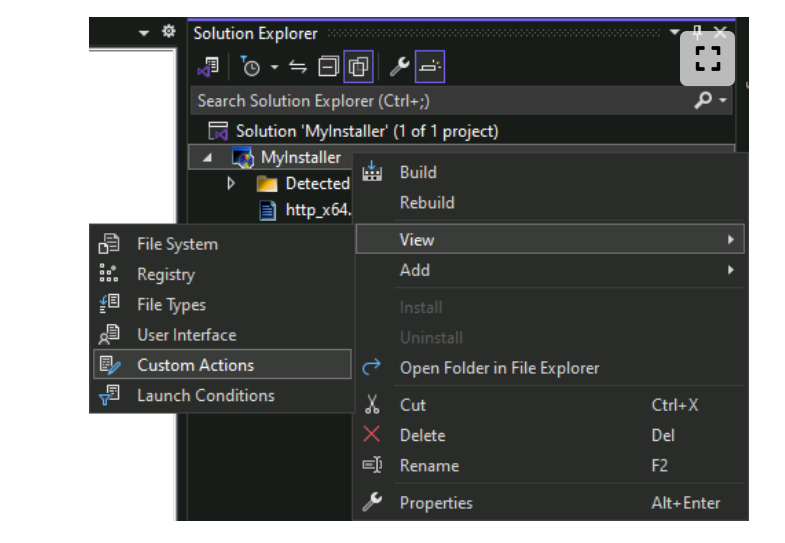Click the View submenu arrow
The image size is (785, 543).
pos(731,240)
